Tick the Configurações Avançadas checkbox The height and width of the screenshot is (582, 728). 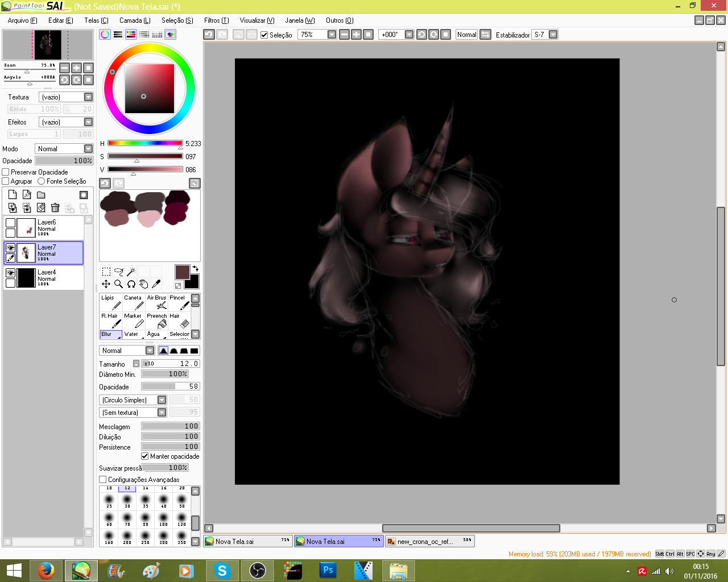[103, 480]
